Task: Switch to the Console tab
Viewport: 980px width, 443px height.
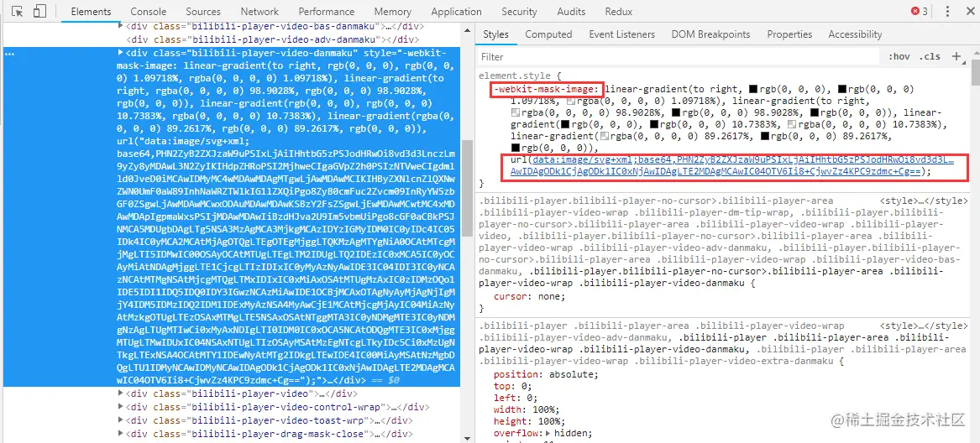Action: tap(148, 11)
